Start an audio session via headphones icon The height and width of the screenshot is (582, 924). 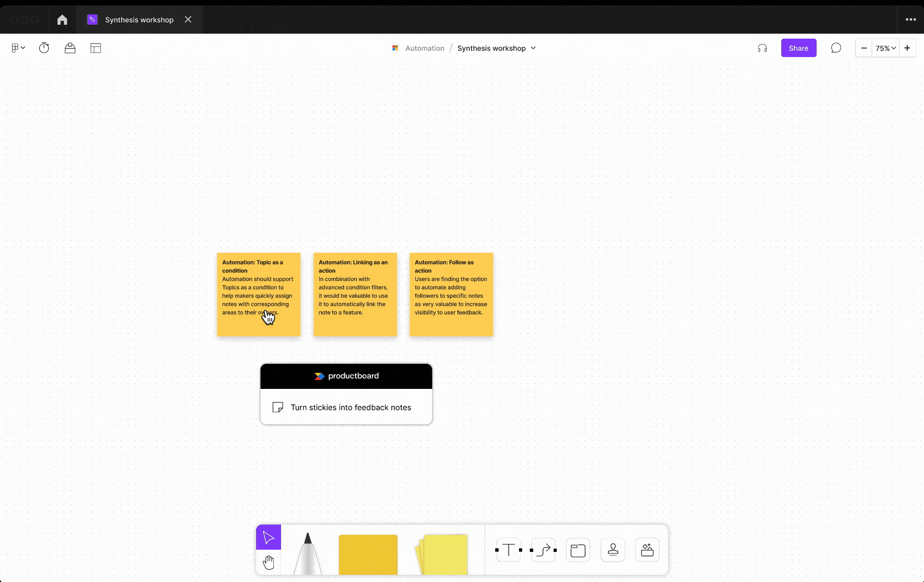pyautogui.click(x=762, y=48)
